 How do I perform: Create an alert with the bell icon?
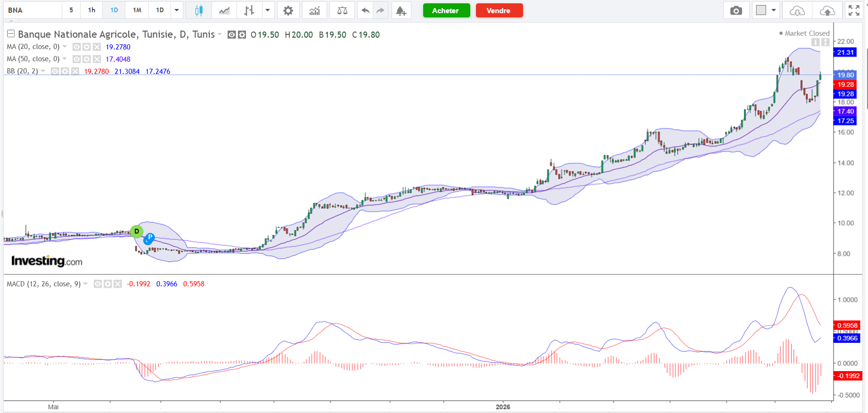click(401, 10)
